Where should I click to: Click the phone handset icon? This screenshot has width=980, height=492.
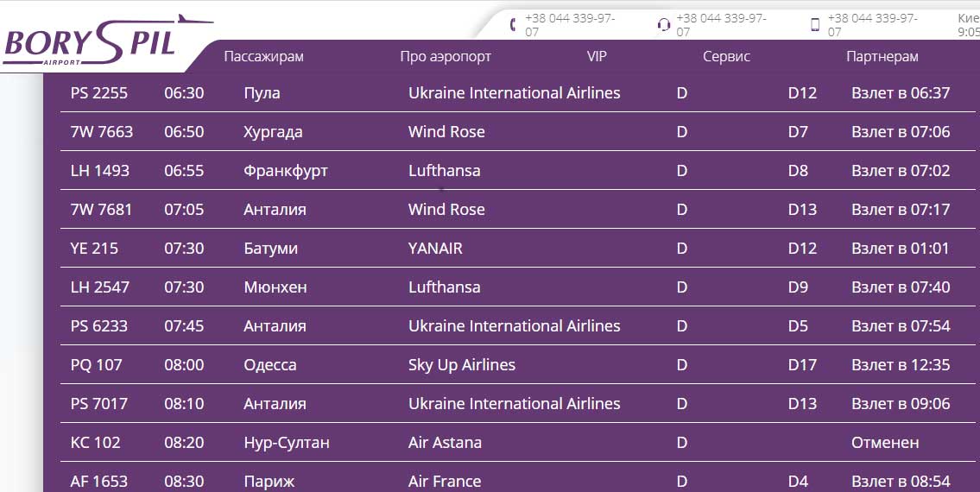point(513,25)
